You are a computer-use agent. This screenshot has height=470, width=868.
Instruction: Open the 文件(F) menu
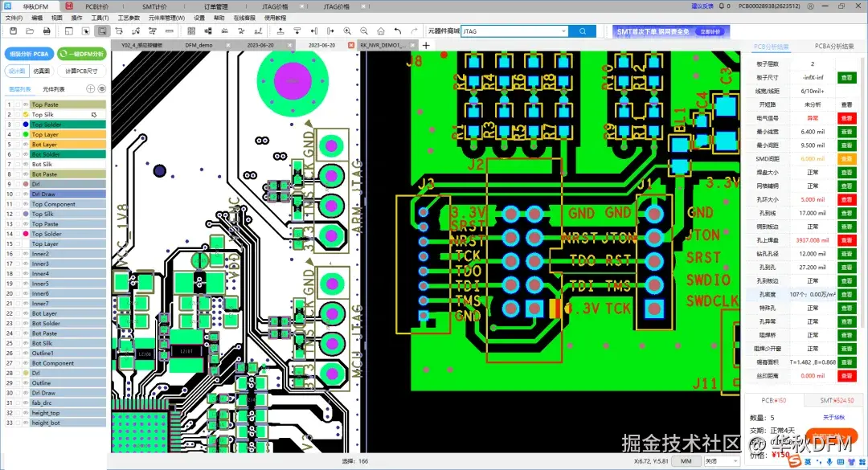click(14, 18)
